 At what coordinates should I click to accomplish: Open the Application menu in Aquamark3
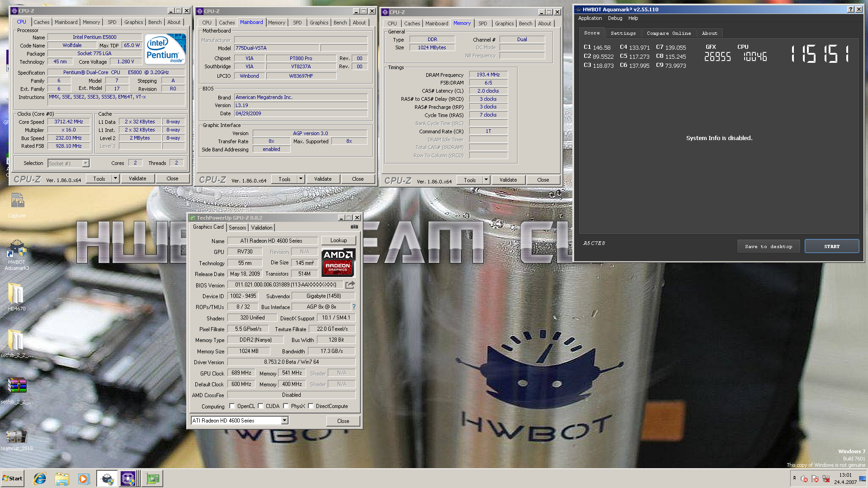(x=590, y=19)
